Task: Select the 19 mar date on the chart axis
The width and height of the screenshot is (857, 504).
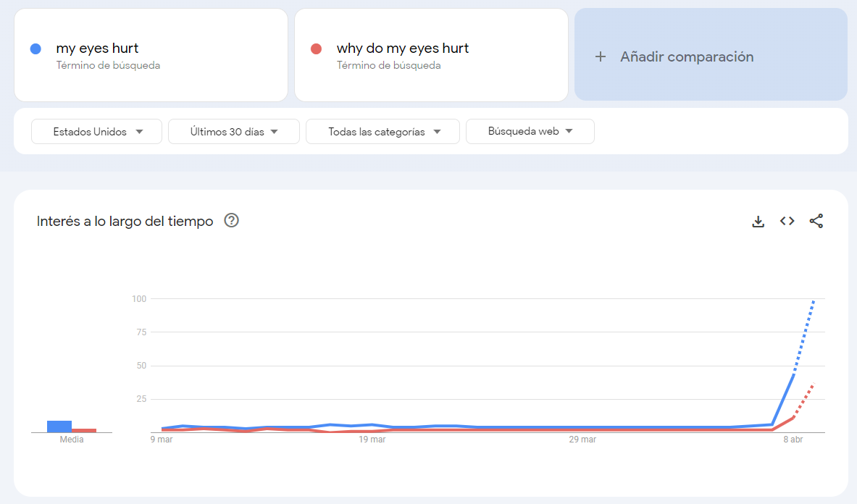Action: click(x=372, y=440)
